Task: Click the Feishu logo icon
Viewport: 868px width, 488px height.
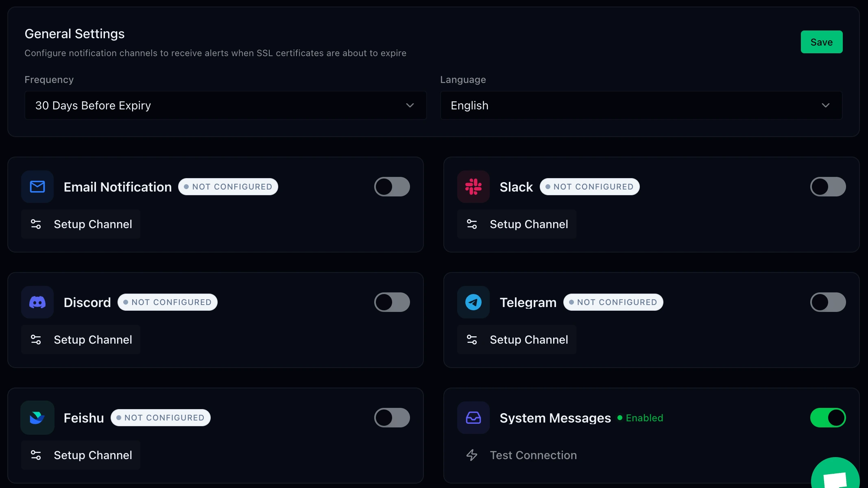Action: [x=37, y=418]
